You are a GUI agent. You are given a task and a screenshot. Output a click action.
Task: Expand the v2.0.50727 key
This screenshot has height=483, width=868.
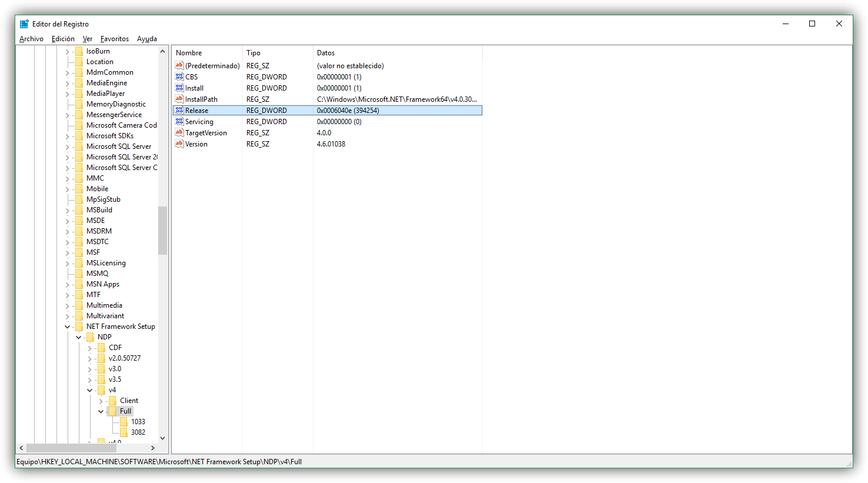[90, 359]
